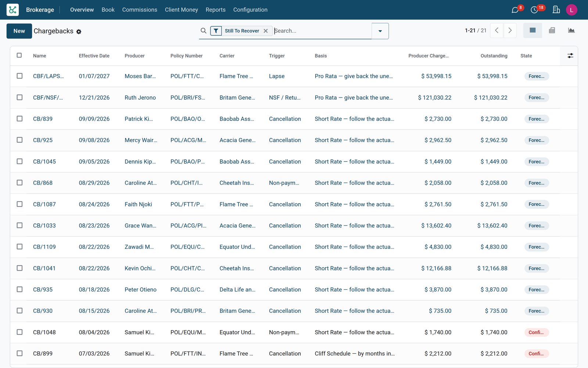Open the Client Money menu

(x=182, y=10)
